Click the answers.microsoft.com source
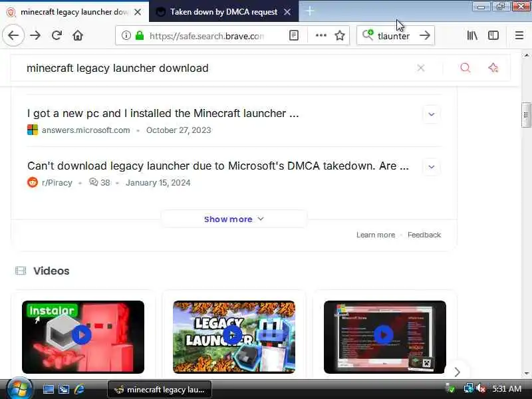 (86, 130)
